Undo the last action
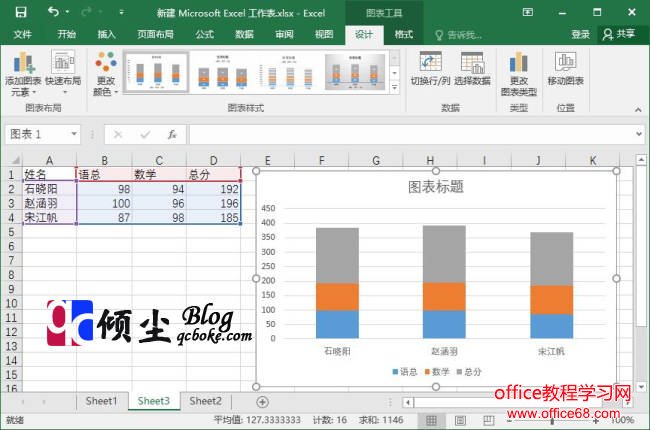The height and width of the screenshot is (430, 650). coord(53,12)
